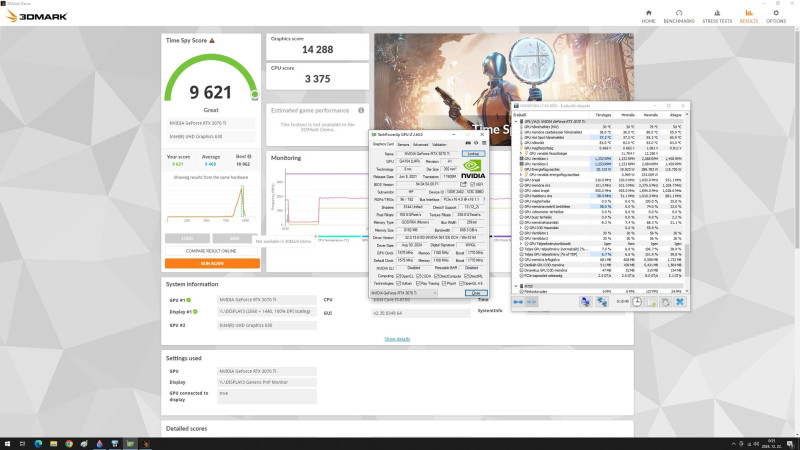
Task: Switch to the Validation tab in GPU-Z
Action: click(439, 144)
